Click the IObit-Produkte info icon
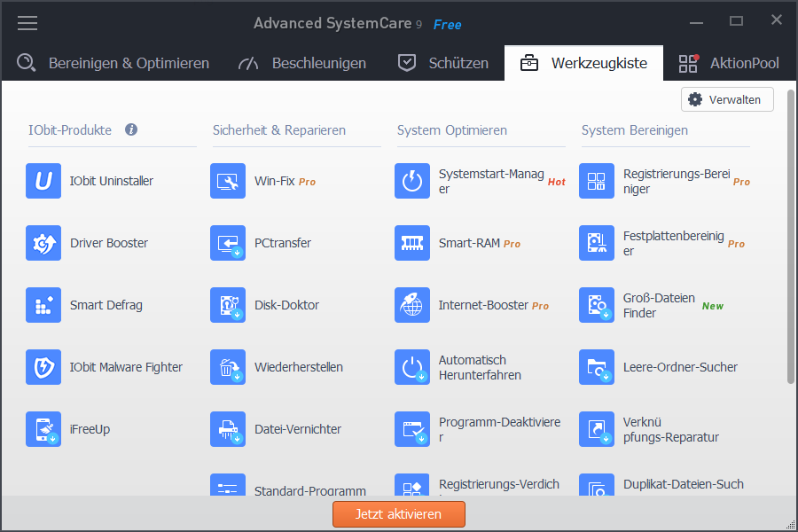This screenshot has height=532, width=798. click(131, 129)
